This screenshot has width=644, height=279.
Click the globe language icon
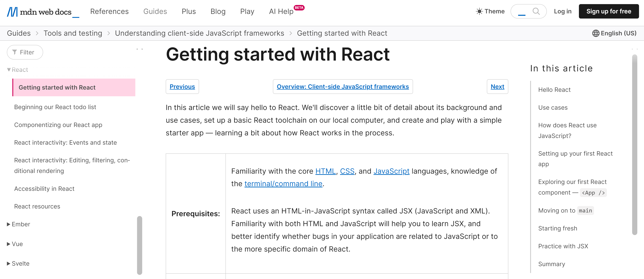click(x=596, y=33)
